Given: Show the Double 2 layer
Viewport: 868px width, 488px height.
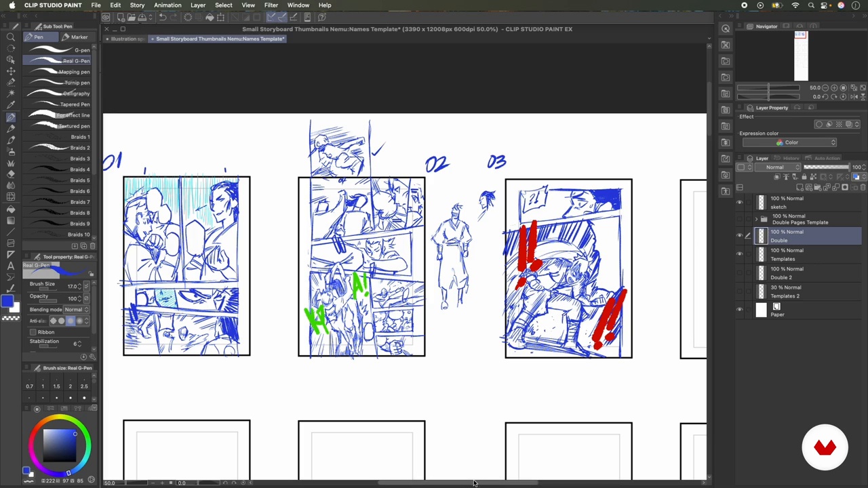Looking at the screenshot, I should point(740,272).
